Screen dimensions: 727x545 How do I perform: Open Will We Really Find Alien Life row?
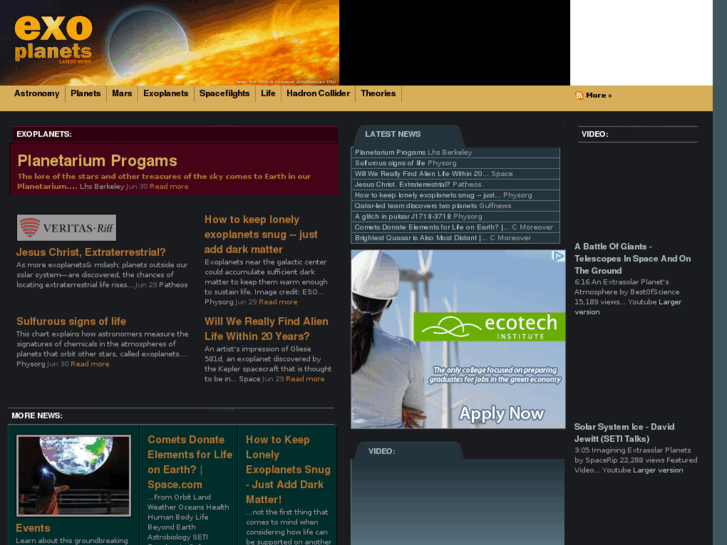[455, 173]
